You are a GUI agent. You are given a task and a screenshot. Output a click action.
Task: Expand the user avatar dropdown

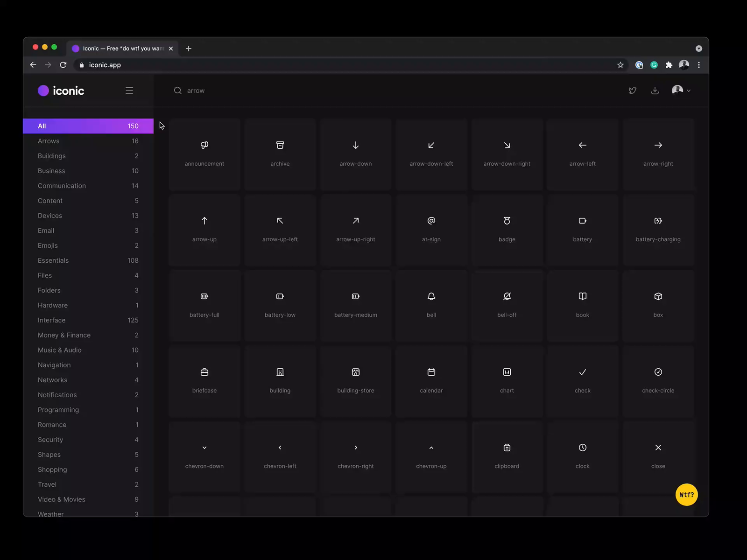point(681,91)
